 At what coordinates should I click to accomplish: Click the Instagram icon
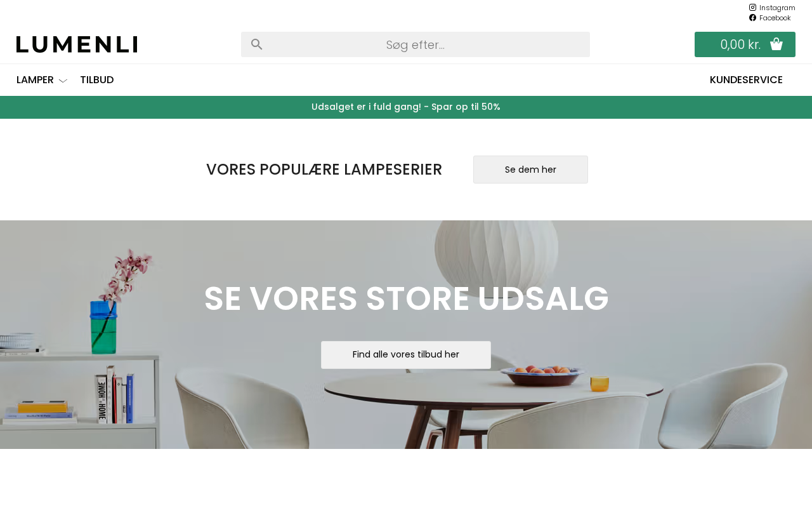coord(752,8)
